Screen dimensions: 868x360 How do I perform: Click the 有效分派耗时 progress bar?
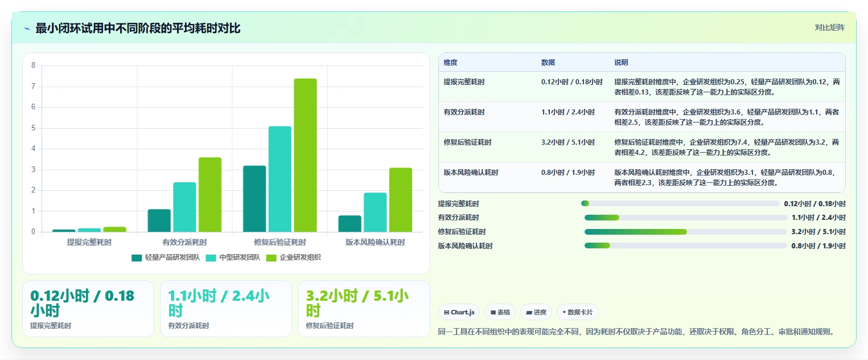click(686, 218)
